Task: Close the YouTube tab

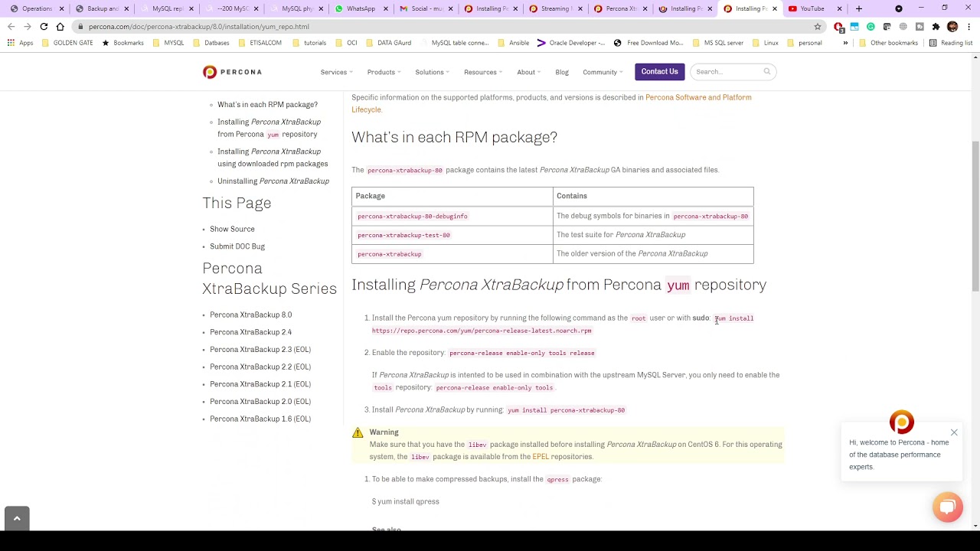Action: point(839,8)
